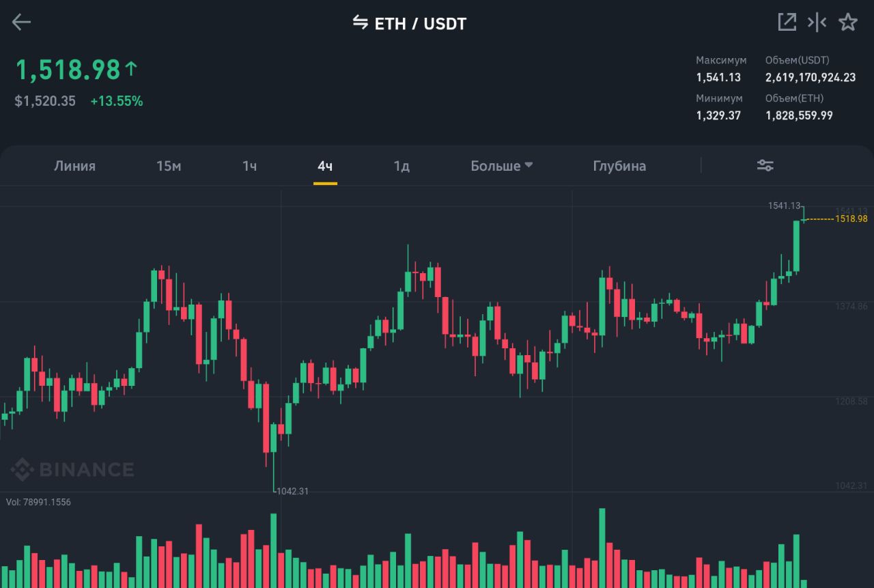Click the Binance watermark logo
The image size is (874, 588).
click(72, 469)
